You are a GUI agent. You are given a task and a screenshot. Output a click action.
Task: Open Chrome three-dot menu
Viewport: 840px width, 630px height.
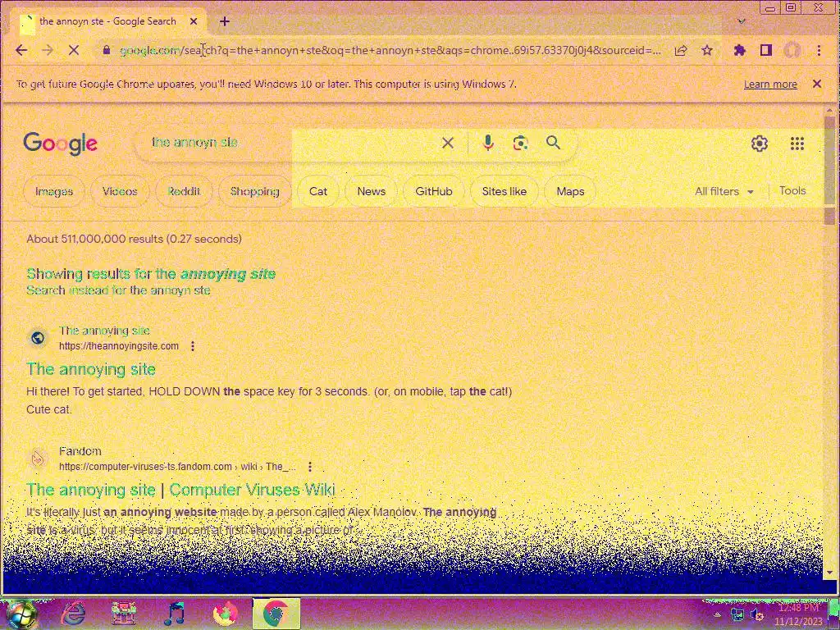pyautogui.click(x=819, y=50)
